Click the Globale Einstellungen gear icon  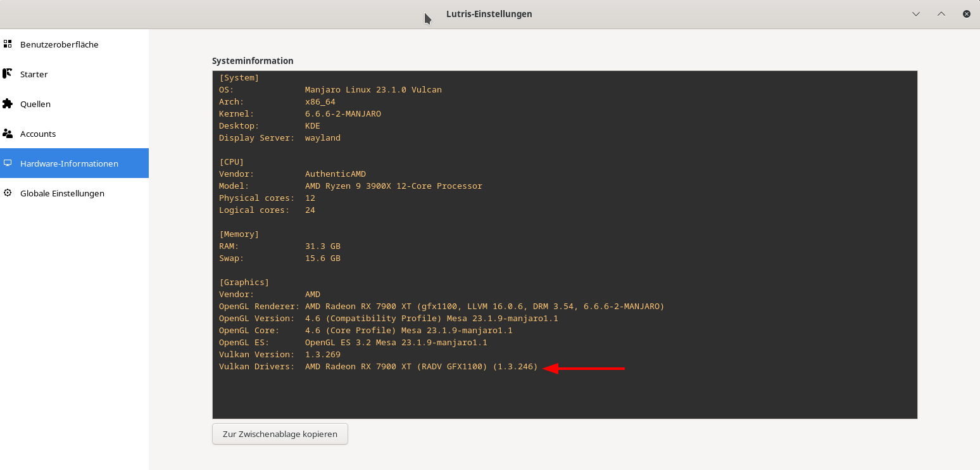(x=8, y=193)
